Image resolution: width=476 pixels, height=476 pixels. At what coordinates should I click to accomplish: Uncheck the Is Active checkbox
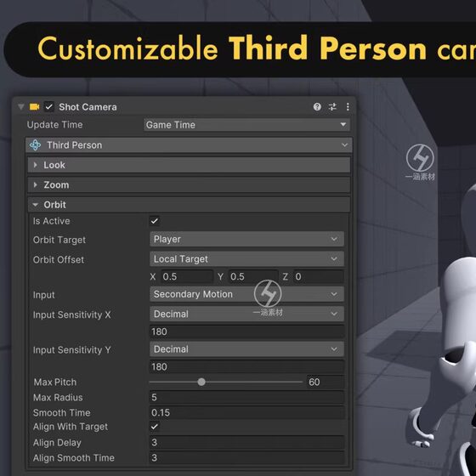154,221
